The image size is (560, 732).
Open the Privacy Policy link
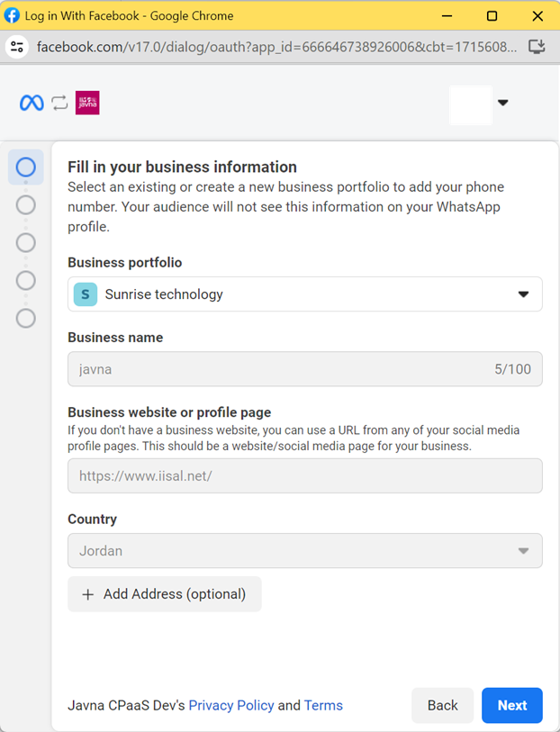pyautogui.click(x=231, y=705)
